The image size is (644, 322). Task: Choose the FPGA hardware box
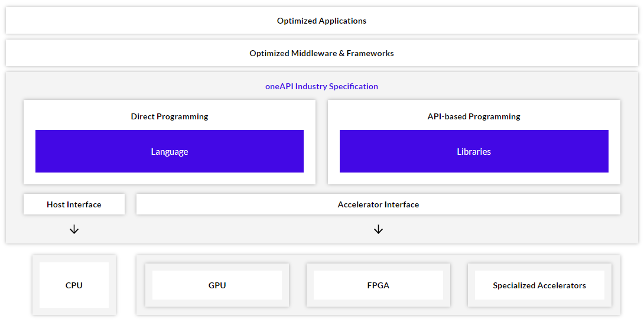[x=378, y=285]
